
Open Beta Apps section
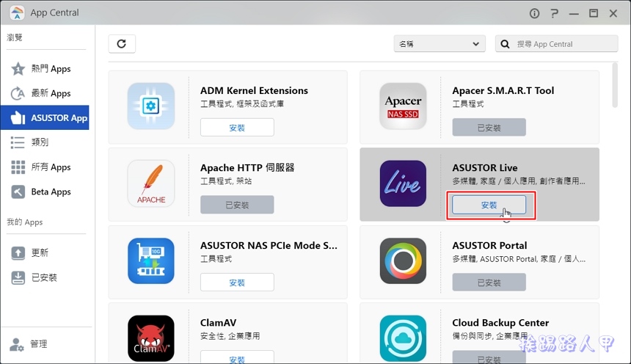click(x=45, y=192)
